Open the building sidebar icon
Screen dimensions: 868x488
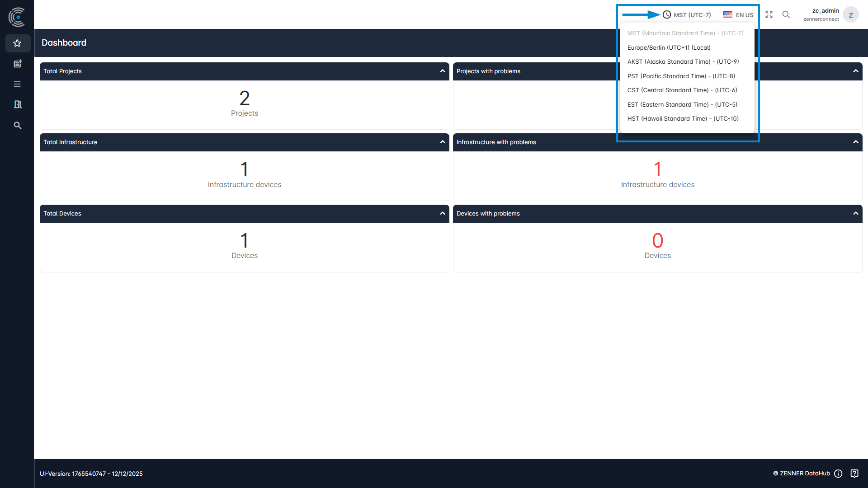click(18, 104)
